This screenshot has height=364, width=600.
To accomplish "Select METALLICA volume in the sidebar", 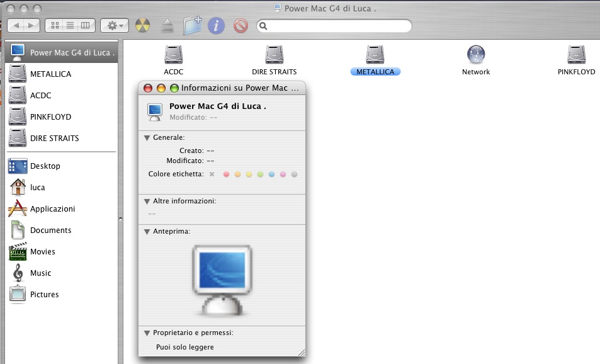I will [x=61, y=74].
